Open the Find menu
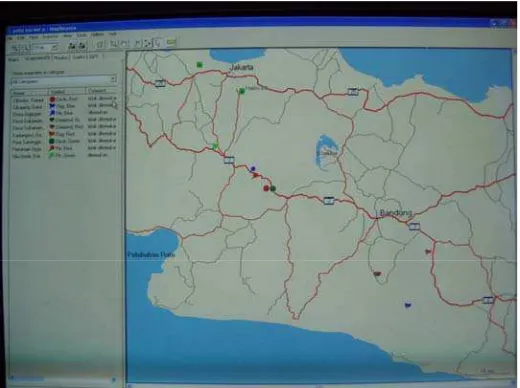 (33, 37)
